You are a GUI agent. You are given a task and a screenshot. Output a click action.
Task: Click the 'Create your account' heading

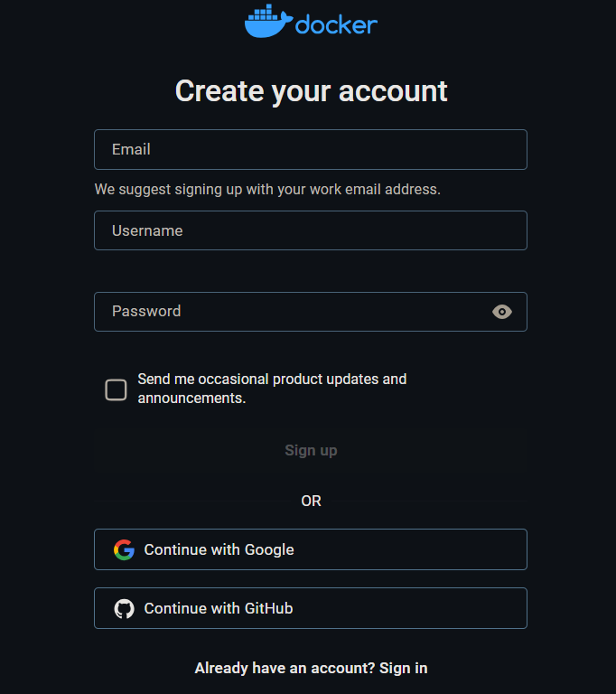tap(311, 91)
